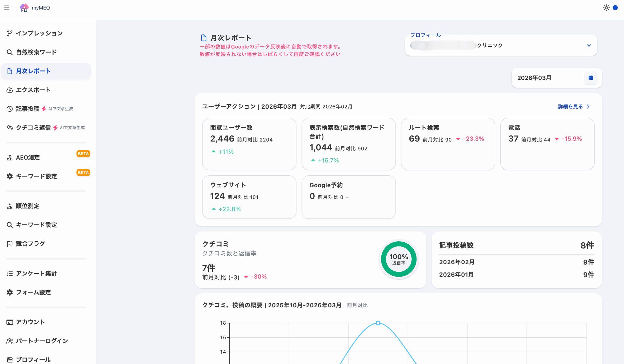Image resolution: width=624 pixels, height=364 pixels.
Task: Expand the プロフィール clinic dropdown
Action: pos(589,45)
